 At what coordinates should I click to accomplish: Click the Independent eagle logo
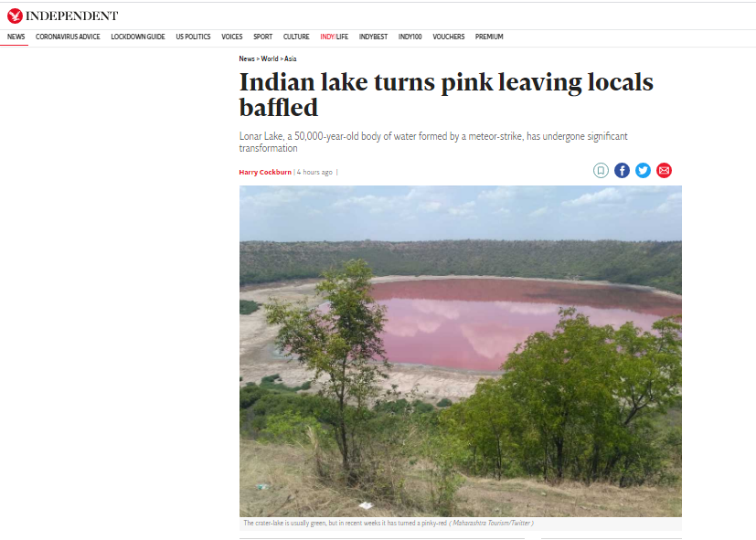pos(15,16)
